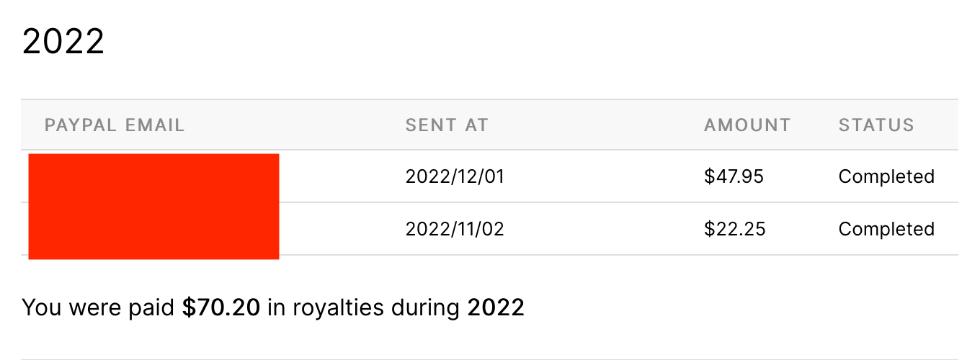Click the 2022/11/02 sent date
Screen dimensions: 980x360
click(x=455, y=229)
